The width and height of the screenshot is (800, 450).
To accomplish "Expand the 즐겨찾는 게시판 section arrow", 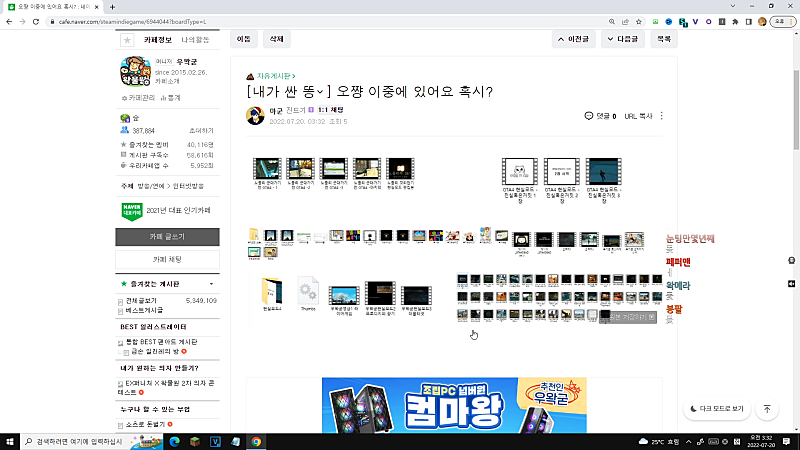I will point(211,284).
